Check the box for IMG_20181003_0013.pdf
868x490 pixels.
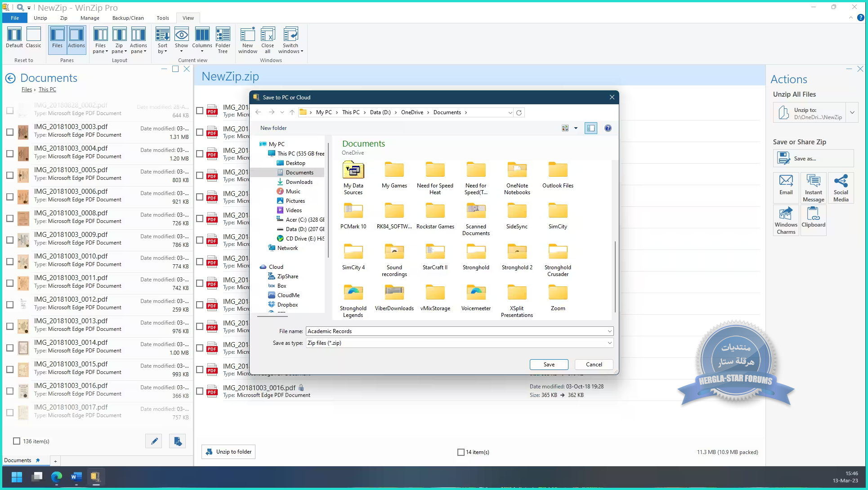pos(10,326)
